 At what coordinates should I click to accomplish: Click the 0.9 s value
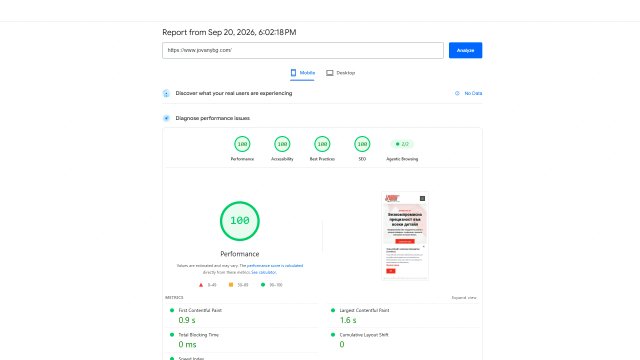click(187, 320)
